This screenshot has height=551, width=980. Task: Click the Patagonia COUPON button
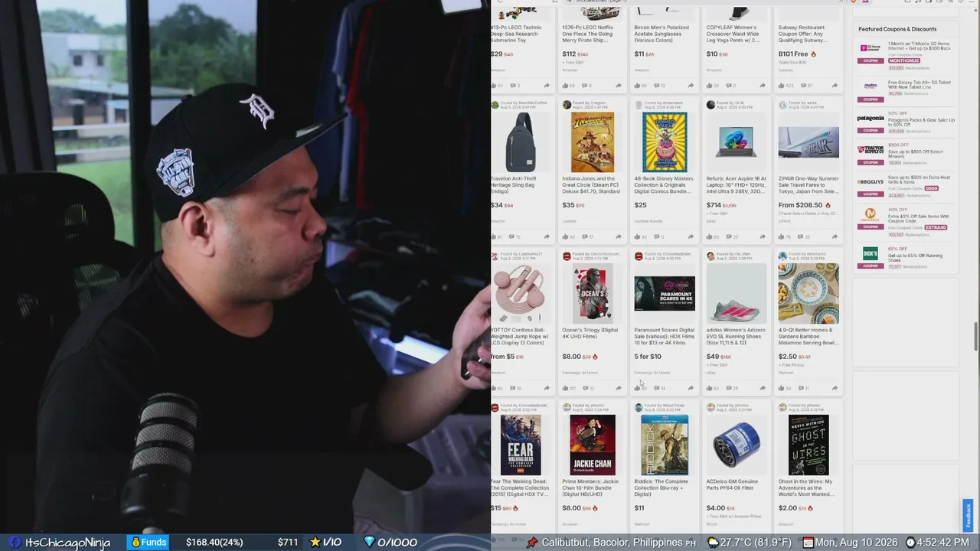(x=871, y=131)
